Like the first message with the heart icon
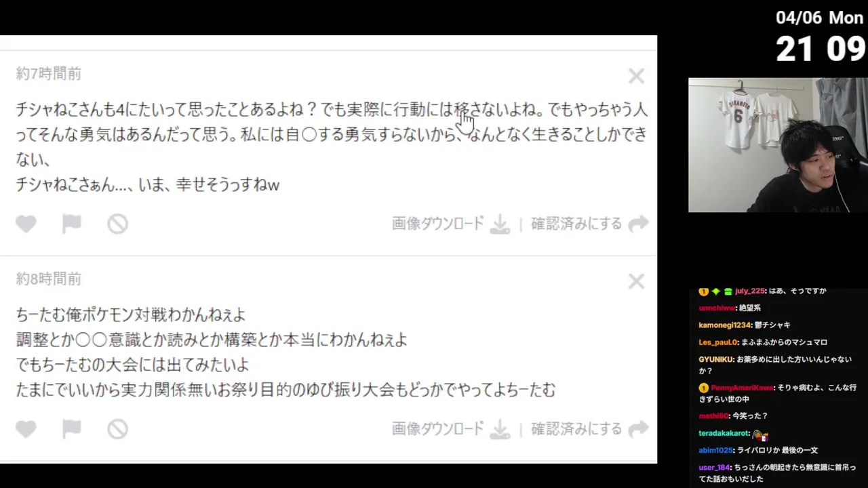868x488 pixels. (26, 224)
